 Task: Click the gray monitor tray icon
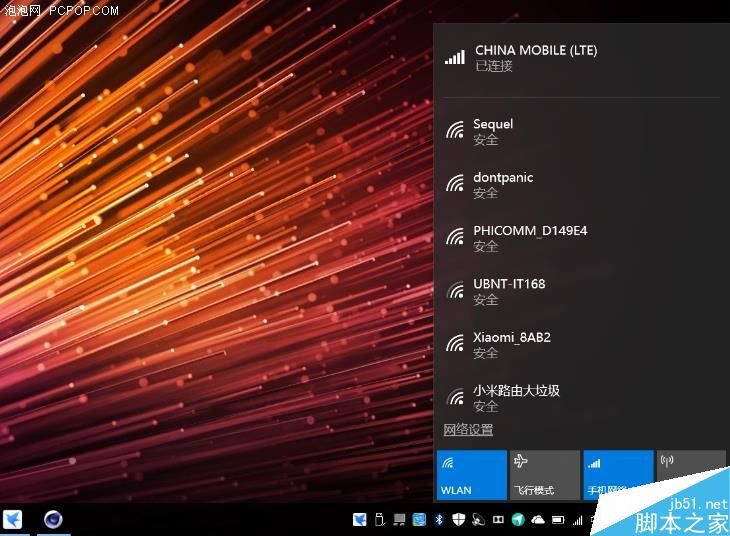399,520
